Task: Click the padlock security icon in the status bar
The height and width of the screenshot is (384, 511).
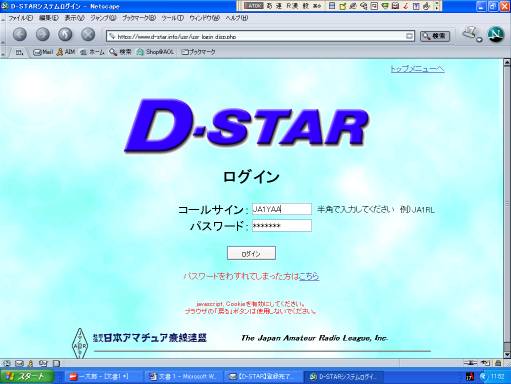Action: tap(498, 363)
